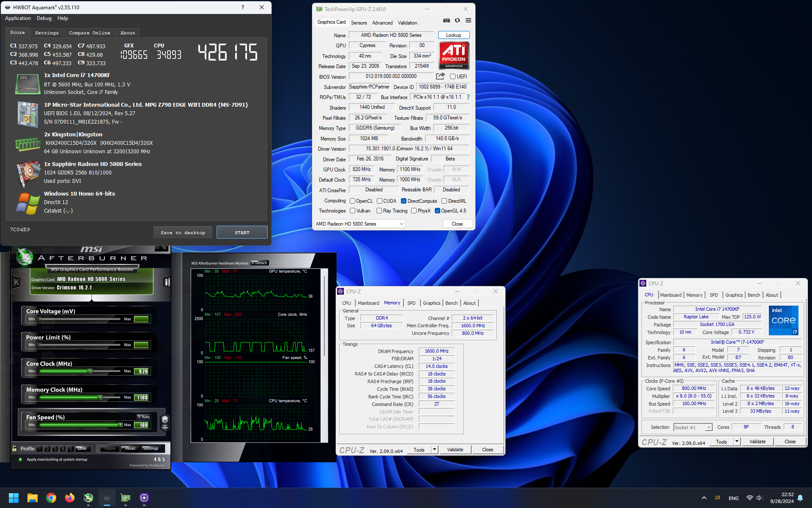Click the Afterburner Reset button

tap(130, 448)
